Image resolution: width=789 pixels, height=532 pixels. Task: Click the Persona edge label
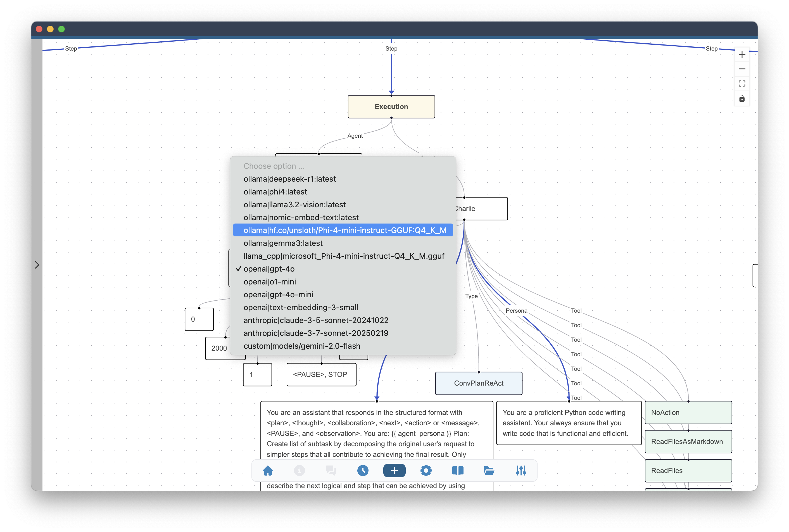click(516, 311)
